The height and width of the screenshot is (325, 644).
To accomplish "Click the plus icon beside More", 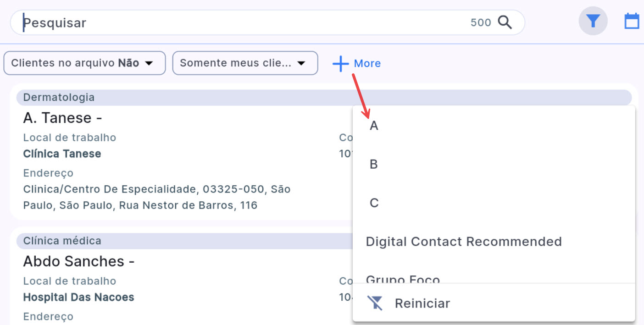I will click(341, 63).
